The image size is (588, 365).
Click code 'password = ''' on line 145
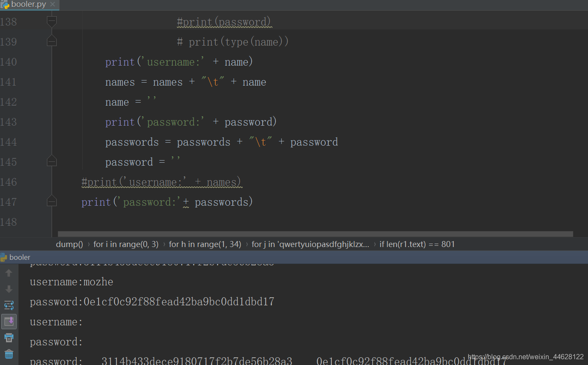[x=143, y=162]
